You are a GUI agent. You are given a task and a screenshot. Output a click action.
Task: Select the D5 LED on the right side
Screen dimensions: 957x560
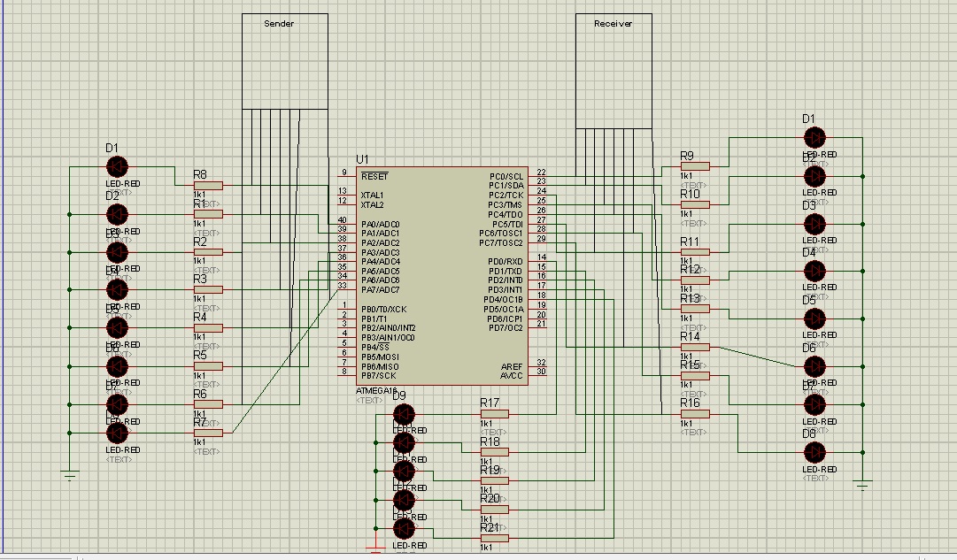[x=814, y=319]
